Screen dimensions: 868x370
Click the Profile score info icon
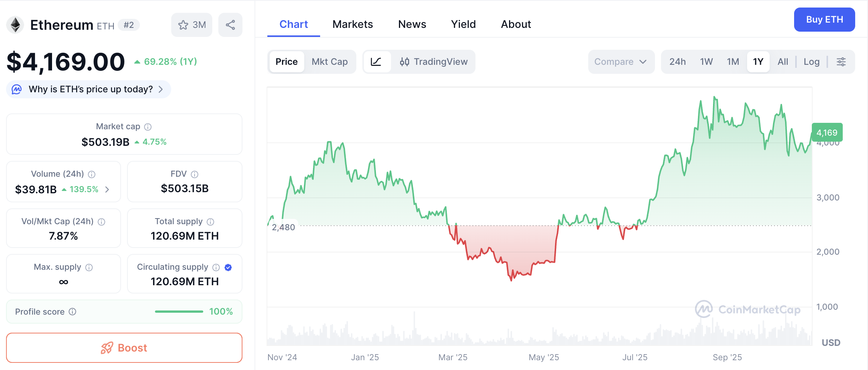[73, 312]
